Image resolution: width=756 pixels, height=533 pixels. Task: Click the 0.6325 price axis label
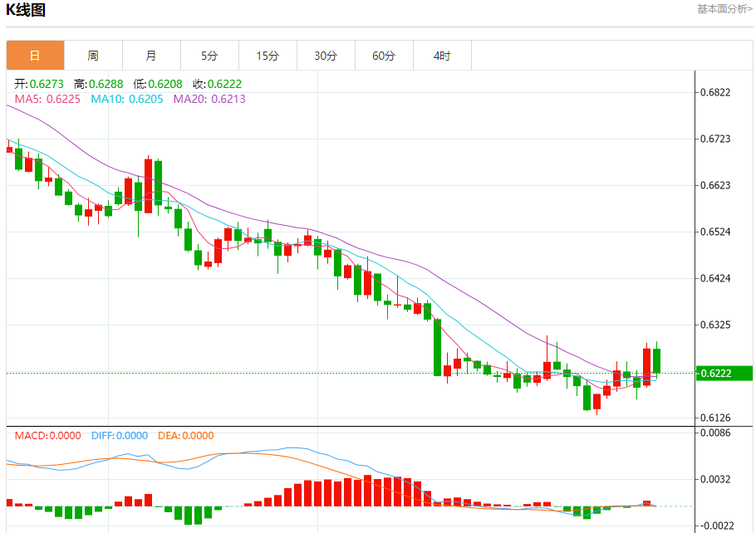(x=715, y=325)
